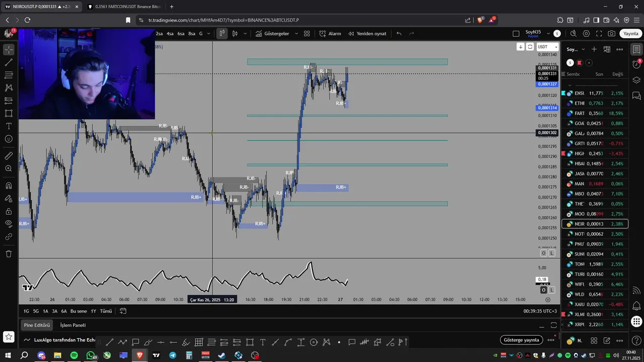Open Spotify from Windows taskbar
Image resolution: width=644 pixels, height=362 pixels.
74,355
